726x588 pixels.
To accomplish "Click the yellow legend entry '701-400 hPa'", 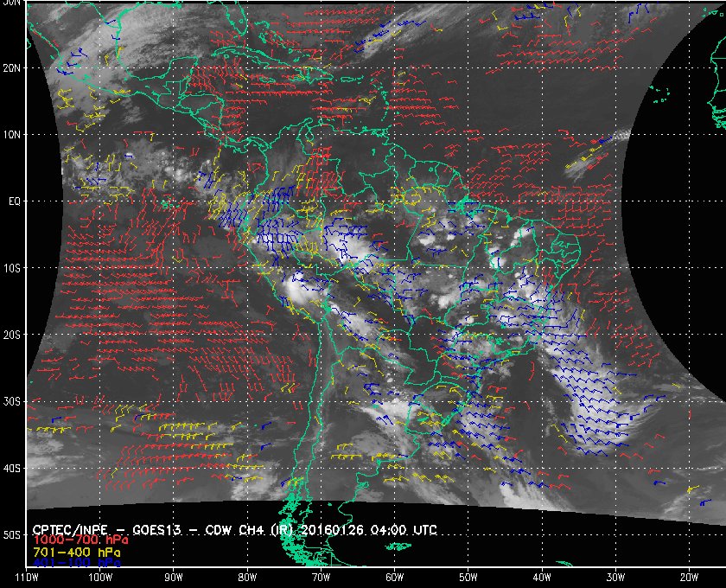I will [77, 553].
